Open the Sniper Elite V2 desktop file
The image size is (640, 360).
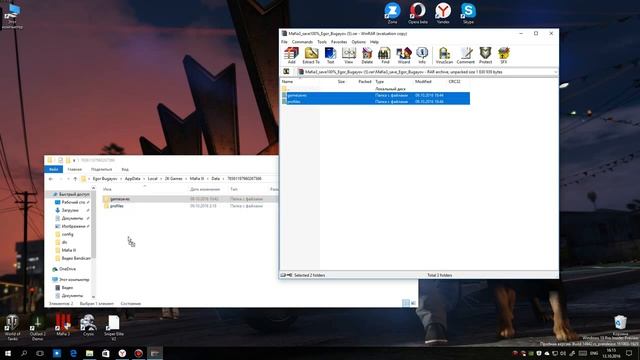(113, 327)
